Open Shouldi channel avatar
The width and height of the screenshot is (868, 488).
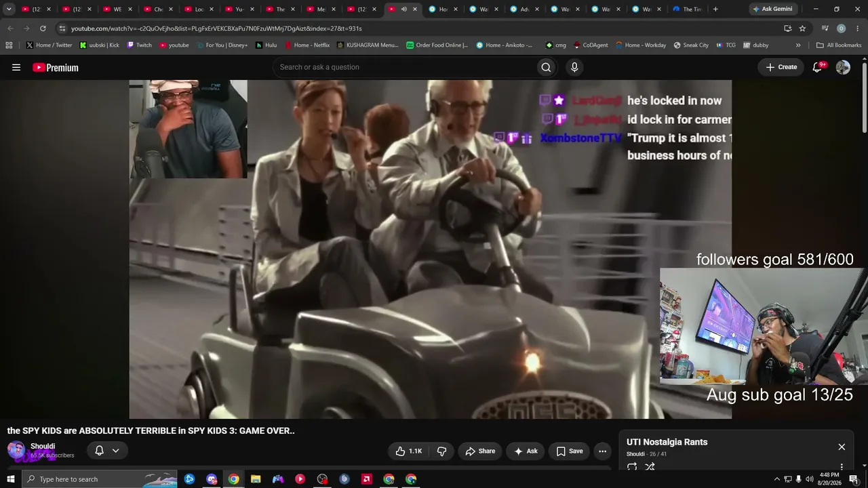pos(16,451)
